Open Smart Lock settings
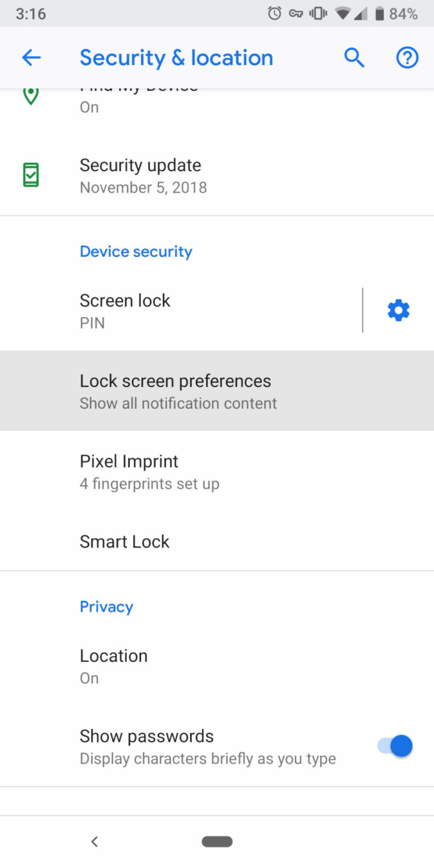 124,541
